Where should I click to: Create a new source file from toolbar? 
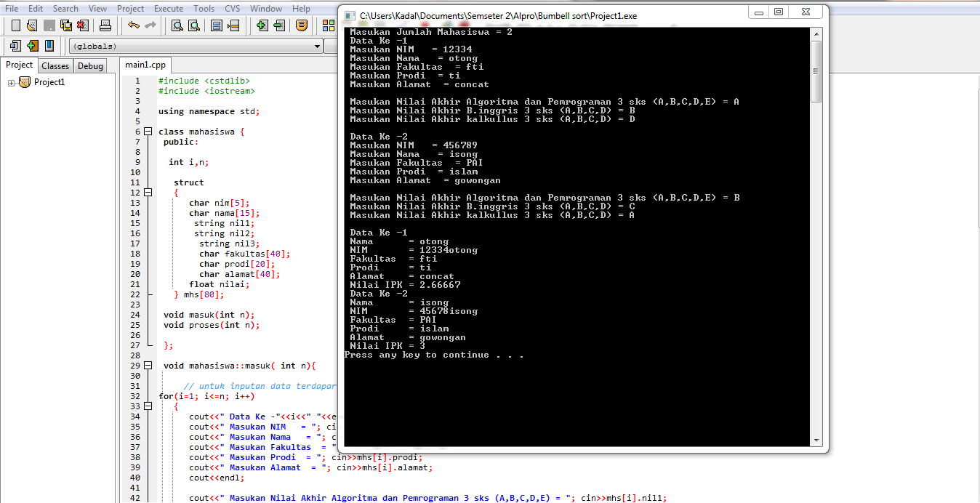[x=15, y=25]
